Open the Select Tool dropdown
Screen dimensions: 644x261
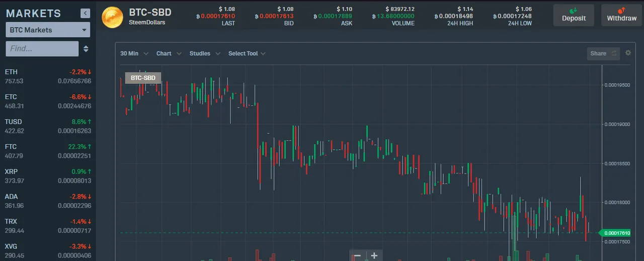(247, 53)
